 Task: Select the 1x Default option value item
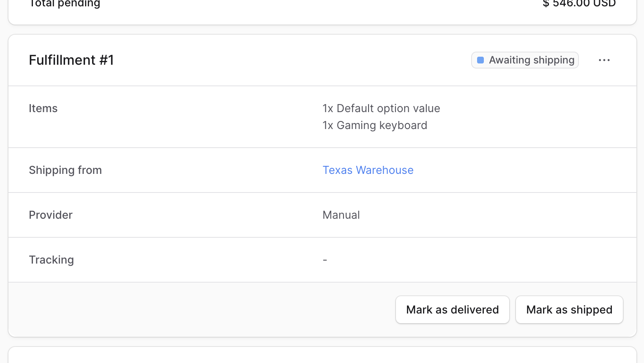point(381,108)
